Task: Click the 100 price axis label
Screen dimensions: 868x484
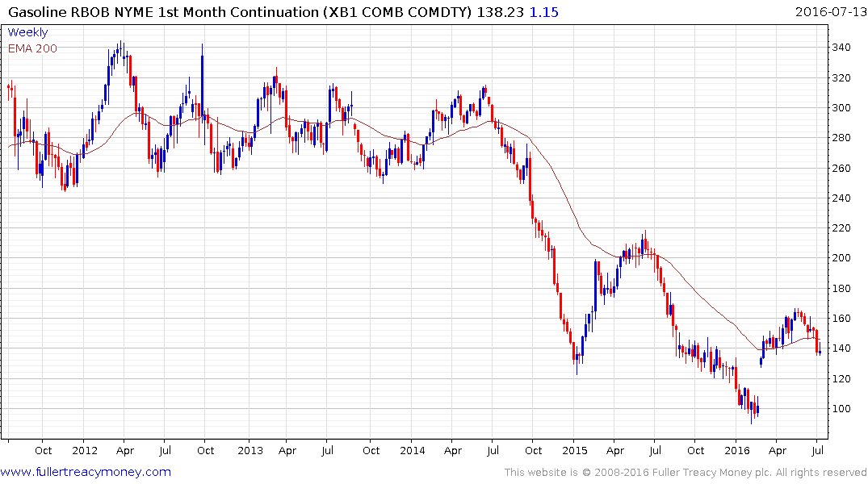Action: click(841, 409)
